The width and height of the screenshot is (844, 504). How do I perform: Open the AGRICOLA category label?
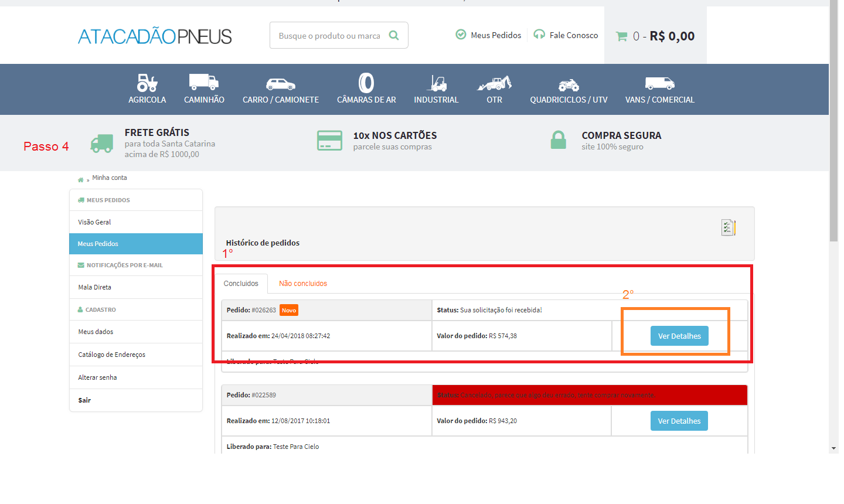(x=147, y=100)
